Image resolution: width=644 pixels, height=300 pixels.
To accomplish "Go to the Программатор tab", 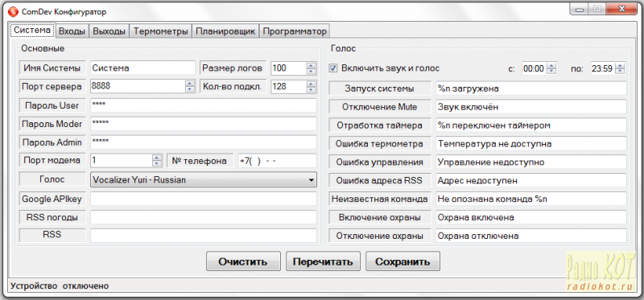I will pos(295,31).
